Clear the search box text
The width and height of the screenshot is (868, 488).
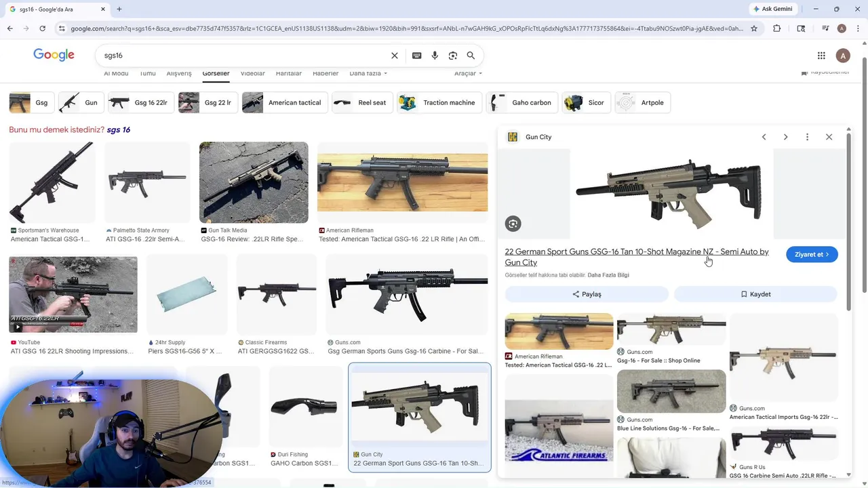tap(395, 56)
